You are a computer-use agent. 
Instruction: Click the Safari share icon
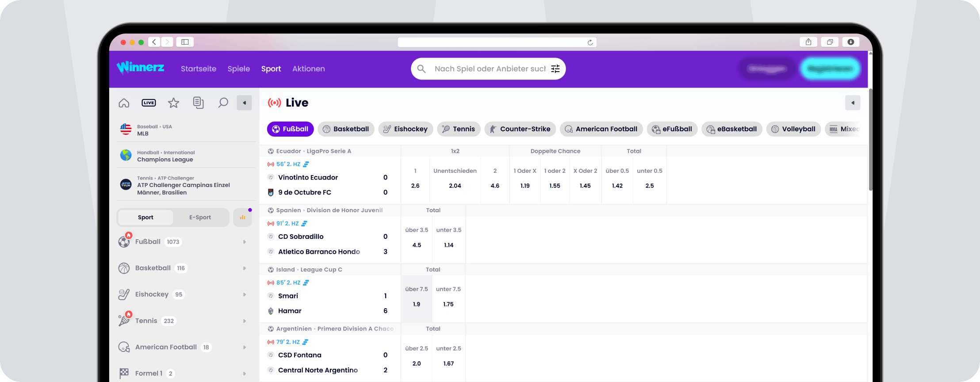pyautogui.click(x=808, y=42)
